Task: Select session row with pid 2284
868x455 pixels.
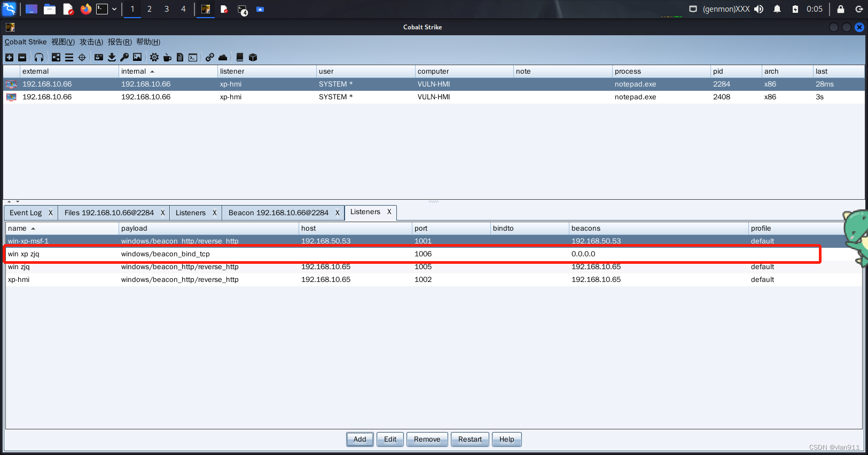Action: coord(434,84)
